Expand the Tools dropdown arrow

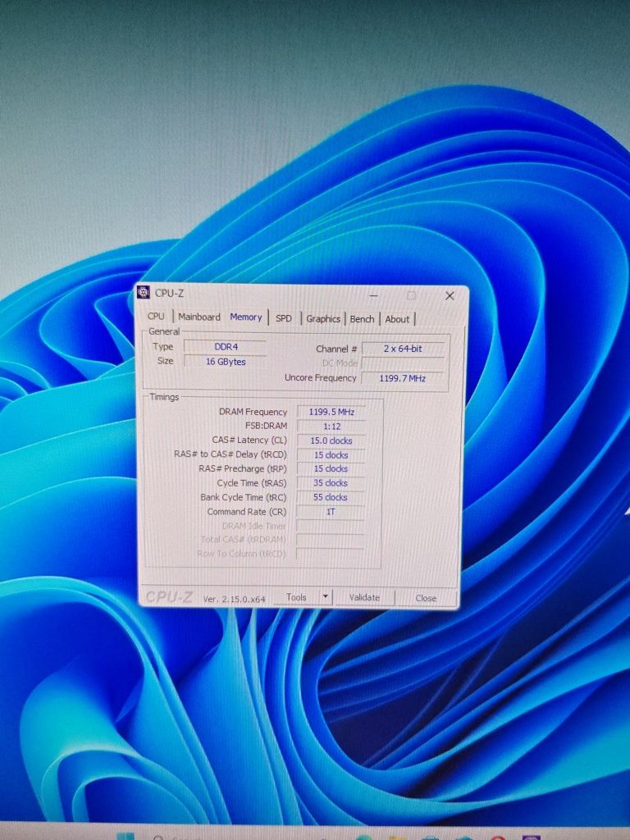(x=325, y=597)
